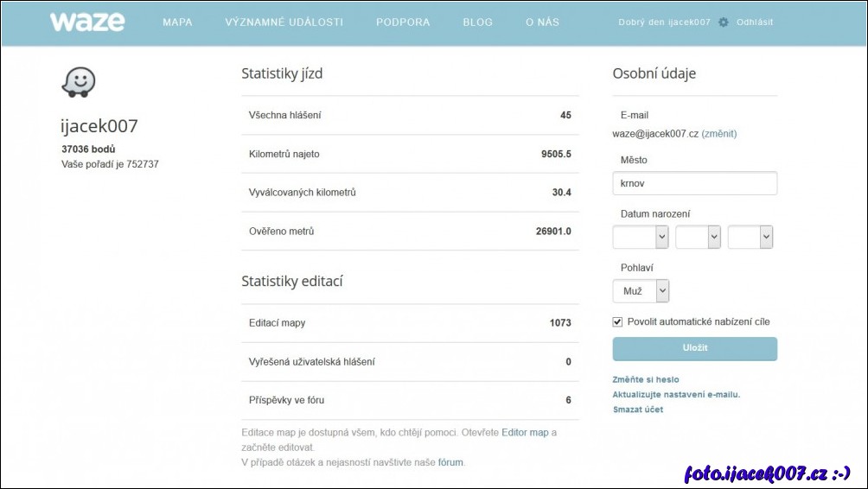Expand the Pohlaví gender dropdown
The height and width of the screenshot is (489, 868).
(641, 291)
